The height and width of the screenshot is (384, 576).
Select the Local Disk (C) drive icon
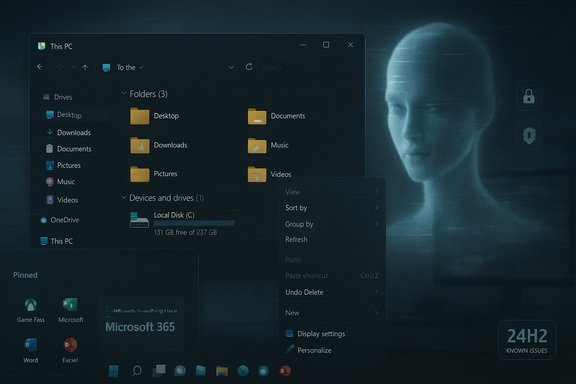click(x=139, y=220)
